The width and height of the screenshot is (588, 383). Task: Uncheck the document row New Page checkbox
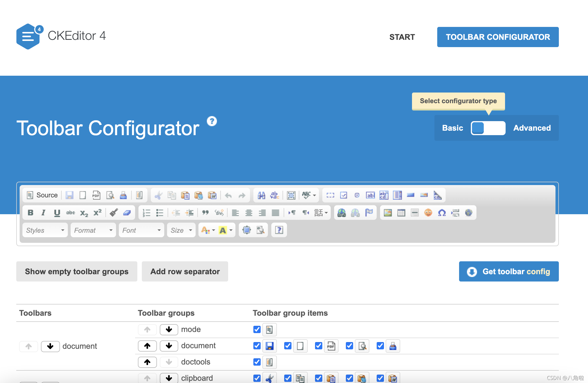coord(288,346)
